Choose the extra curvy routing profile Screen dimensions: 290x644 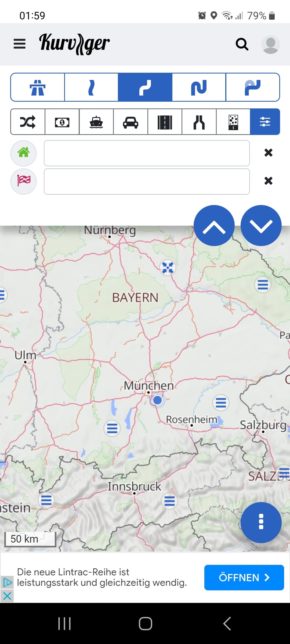point(199,87)
